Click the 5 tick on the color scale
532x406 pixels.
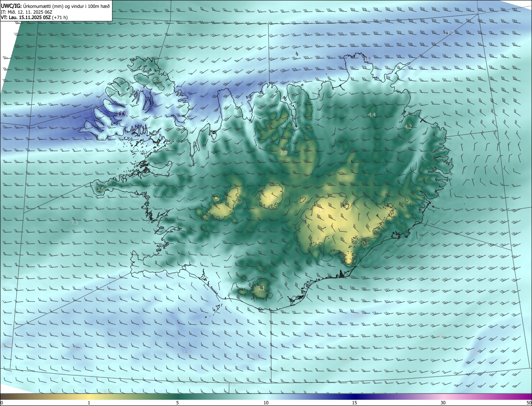pyautogui.click(x=177, y=403)
